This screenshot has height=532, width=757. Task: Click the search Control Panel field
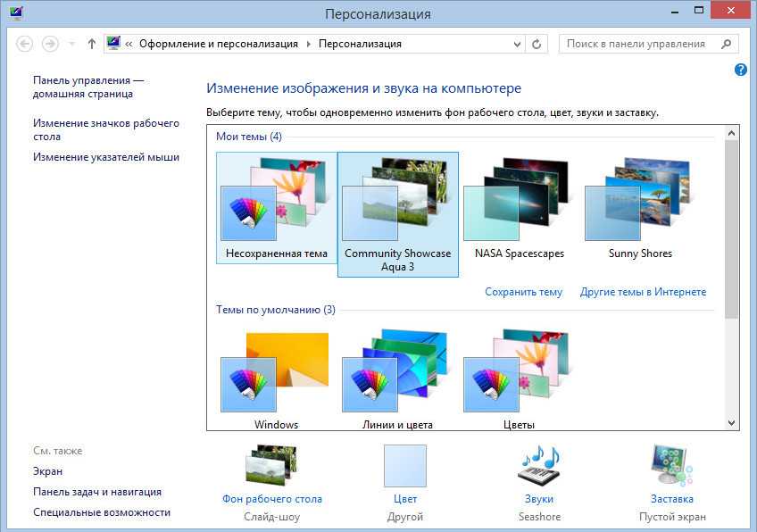click(x=636, y=44)
